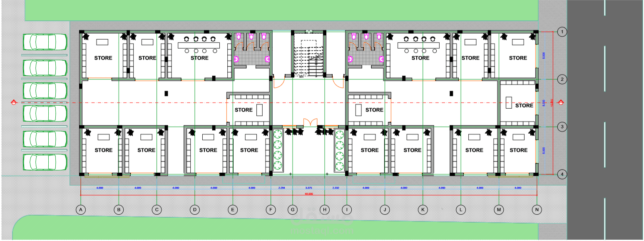Click grid bubble C

point(157,210)
